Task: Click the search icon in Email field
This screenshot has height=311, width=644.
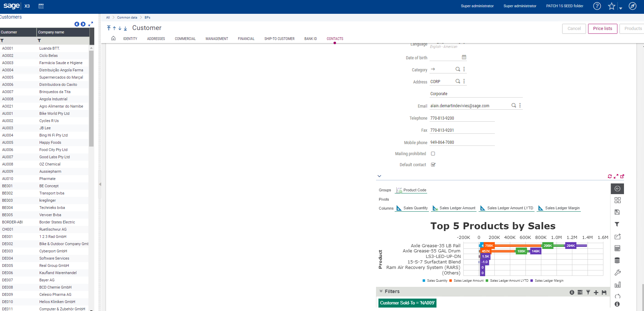Action: [x=513, y=106]
